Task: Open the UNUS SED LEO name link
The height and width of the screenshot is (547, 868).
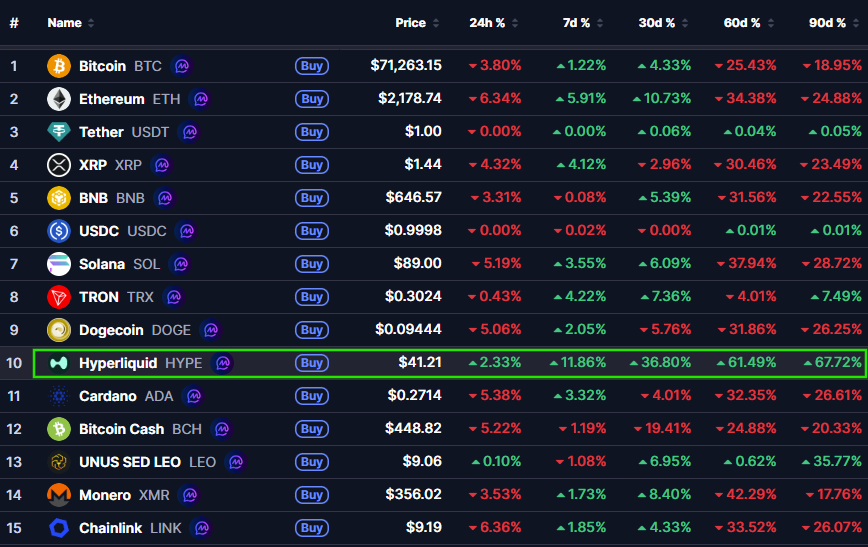Action: tap(130, 462)
